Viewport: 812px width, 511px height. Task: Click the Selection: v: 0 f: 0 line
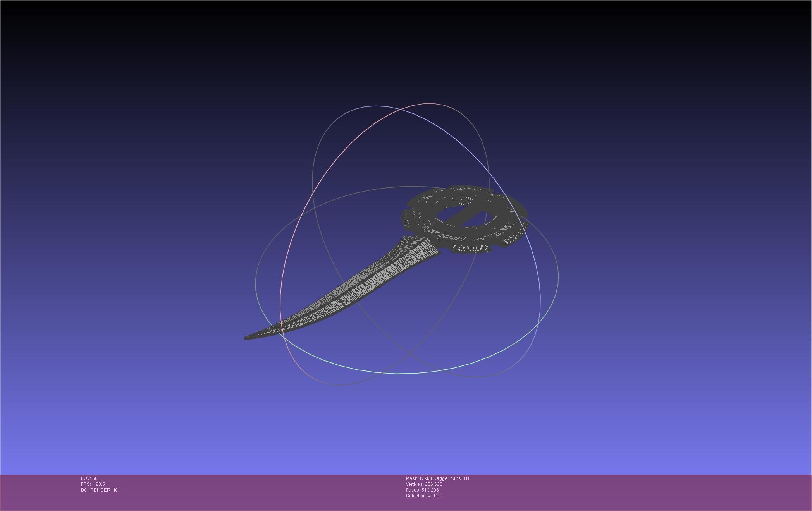[424, 496]
